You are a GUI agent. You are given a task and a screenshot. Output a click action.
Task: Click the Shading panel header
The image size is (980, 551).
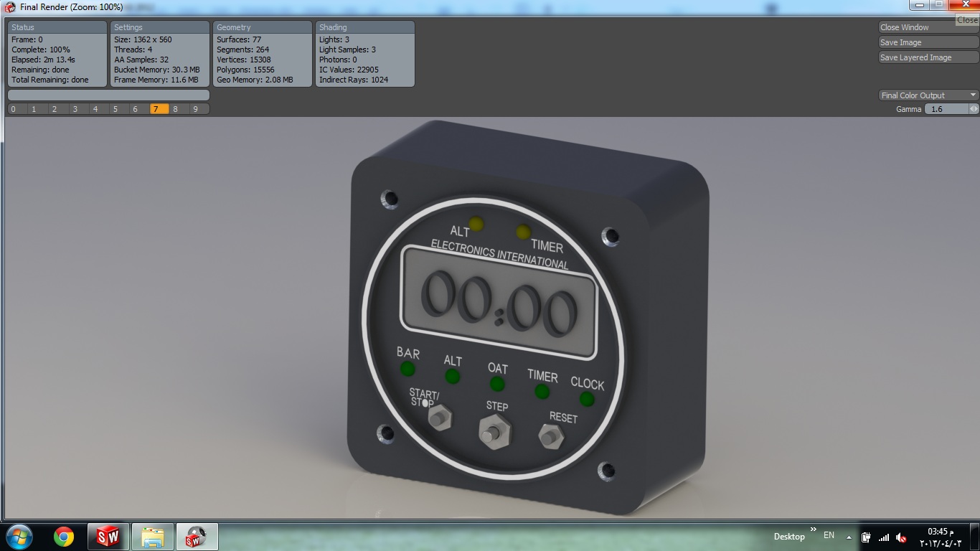pos(365,27)
